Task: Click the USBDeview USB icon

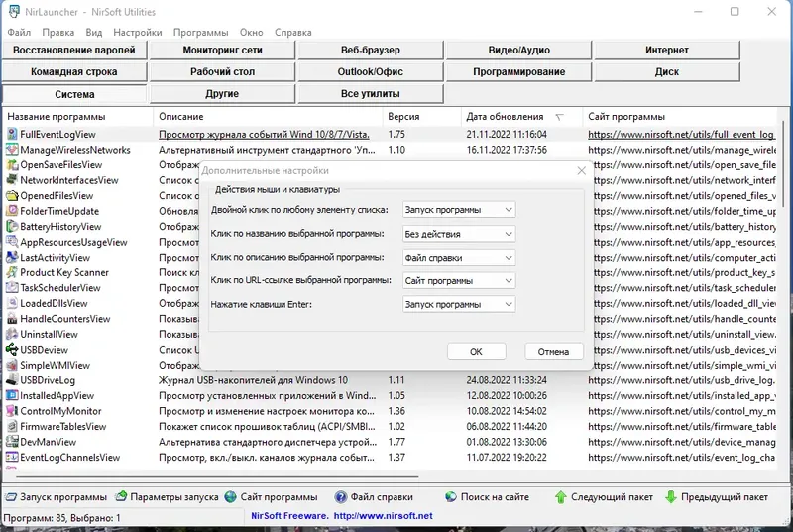Action: click(x=12, y=350)
